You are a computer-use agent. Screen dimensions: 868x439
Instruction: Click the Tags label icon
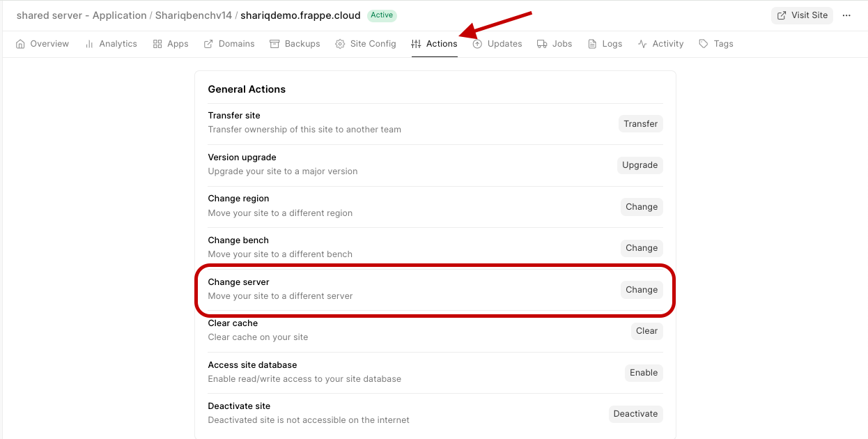click(x=704, y=44)
